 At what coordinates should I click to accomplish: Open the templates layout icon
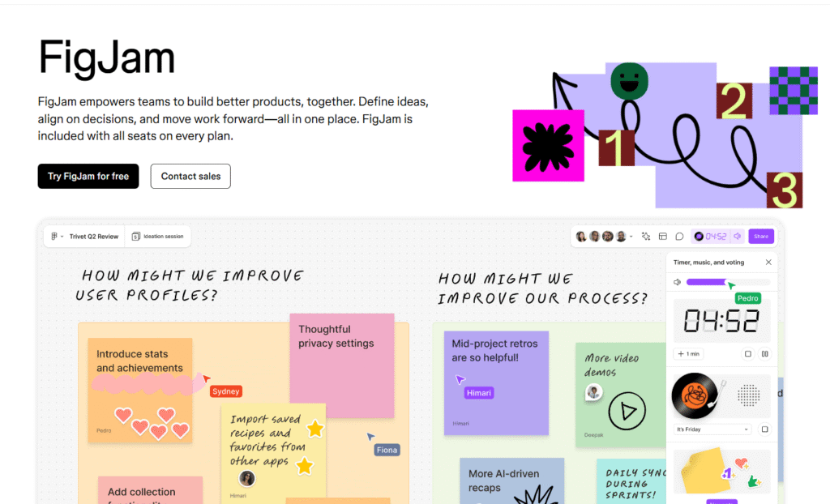662,237
